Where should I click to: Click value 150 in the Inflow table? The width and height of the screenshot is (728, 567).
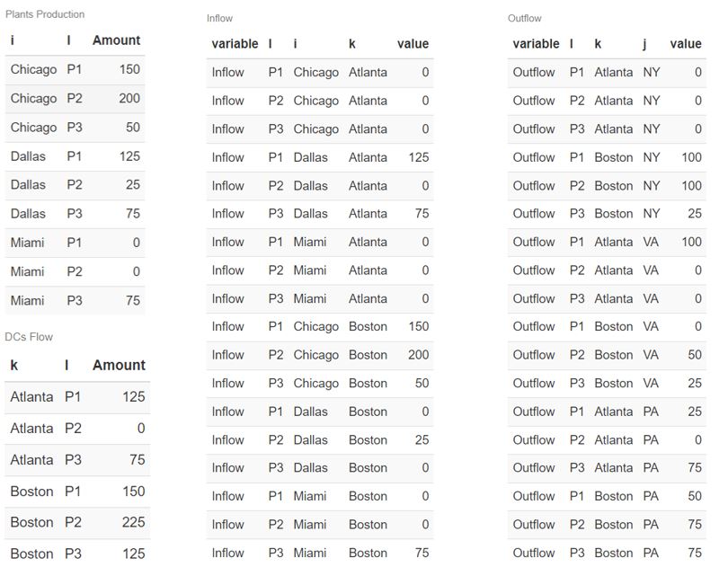417,327
